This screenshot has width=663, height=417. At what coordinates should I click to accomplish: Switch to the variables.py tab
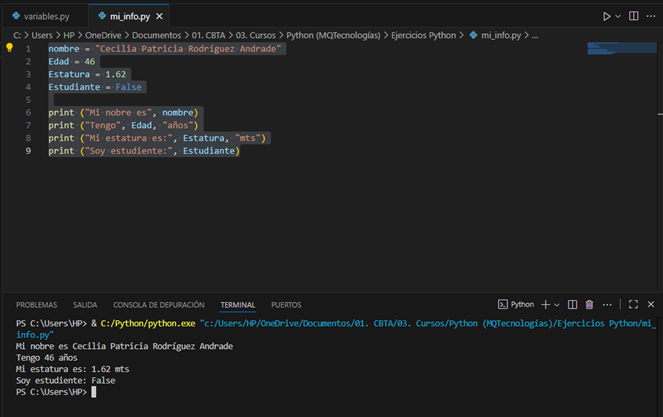[x=44, y=16]
